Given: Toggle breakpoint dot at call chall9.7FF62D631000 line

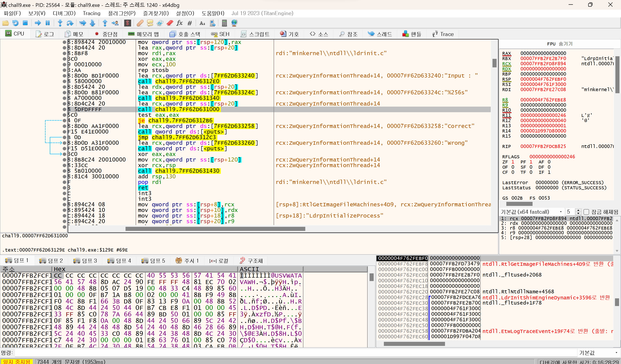Looking at the screenshot, I should 64,109.
